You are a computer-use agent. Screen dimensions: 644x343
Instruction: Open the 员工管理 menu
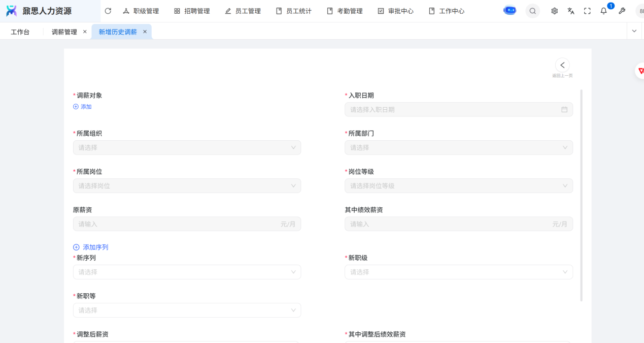243,11
